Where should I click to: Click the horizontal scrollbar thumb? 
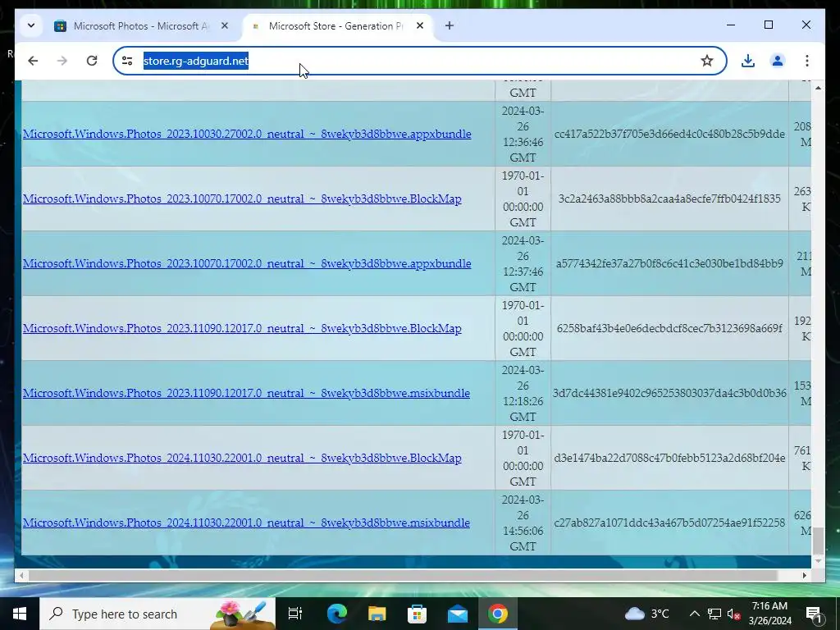tap(403, 576)
